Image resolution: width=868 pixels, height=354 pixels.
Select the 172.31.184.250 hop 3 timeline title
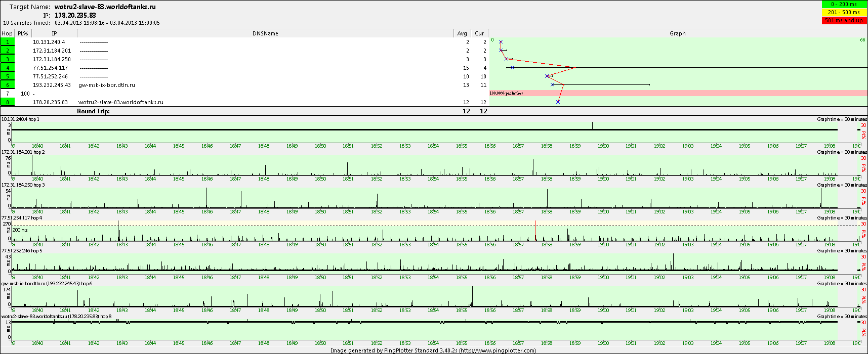click(x=23, y=185)
